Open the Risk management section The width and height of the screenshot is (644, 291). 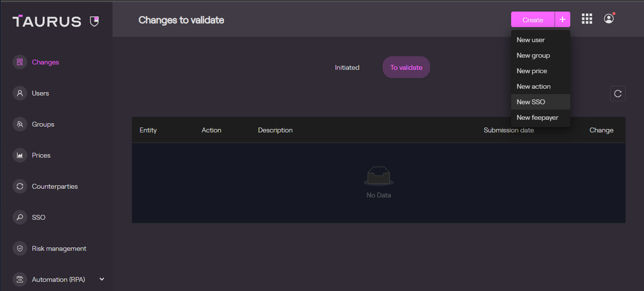pyautogui.click(x=59, y=248)
